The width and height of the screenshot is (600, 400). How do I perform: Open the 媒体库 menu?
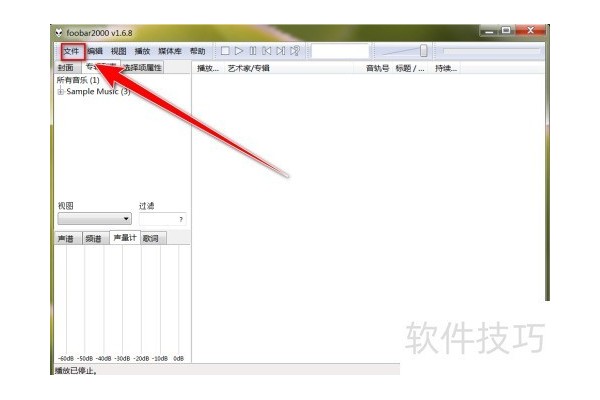coord(170,51)
